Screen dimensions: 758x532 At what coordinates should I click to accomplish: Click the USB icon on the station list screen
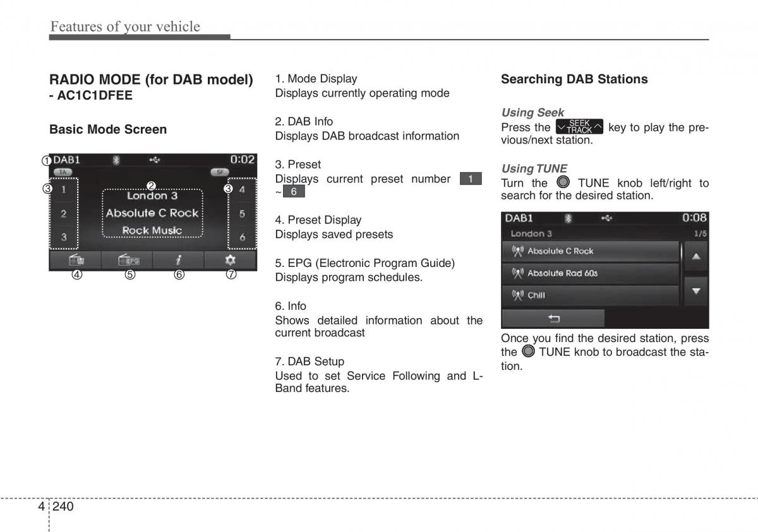[606, 218]
